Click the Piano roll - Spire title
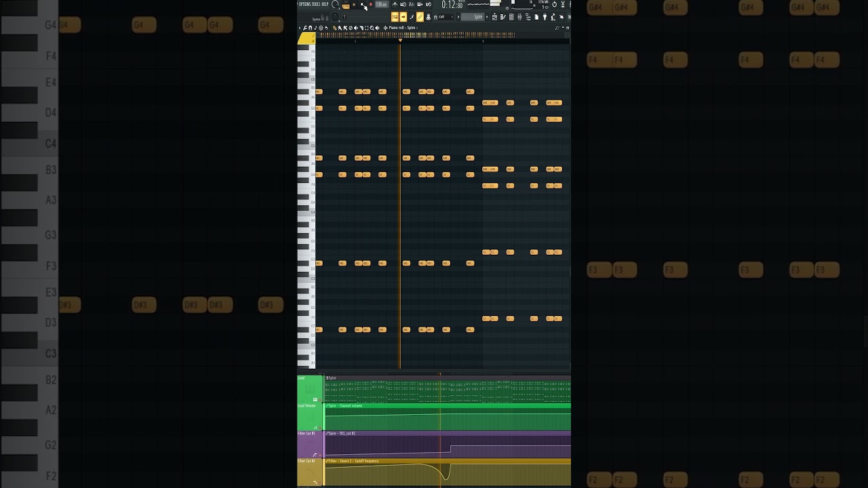 (402, 28)
